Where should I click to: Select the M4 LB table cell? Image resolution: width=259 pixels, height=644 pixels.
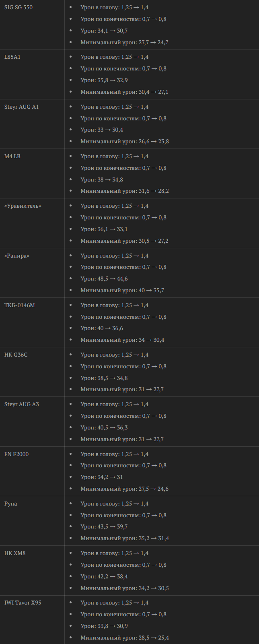pos(32,173)
